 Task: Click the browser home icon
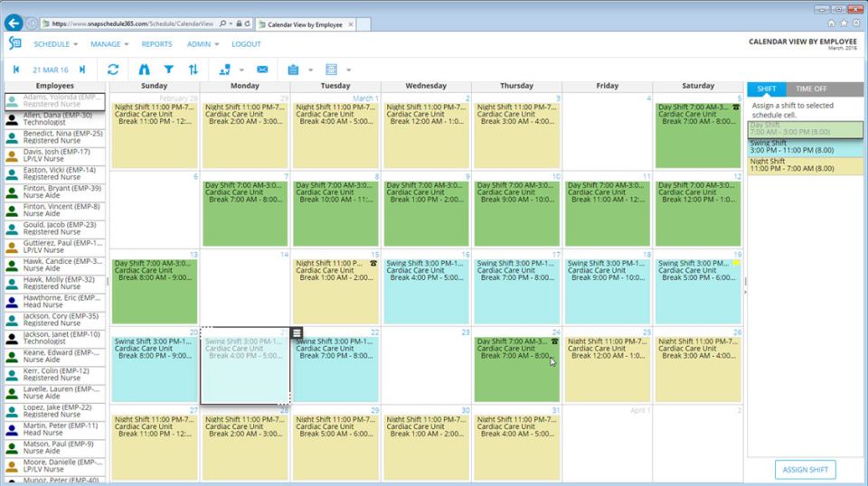[x=831, y=23]
